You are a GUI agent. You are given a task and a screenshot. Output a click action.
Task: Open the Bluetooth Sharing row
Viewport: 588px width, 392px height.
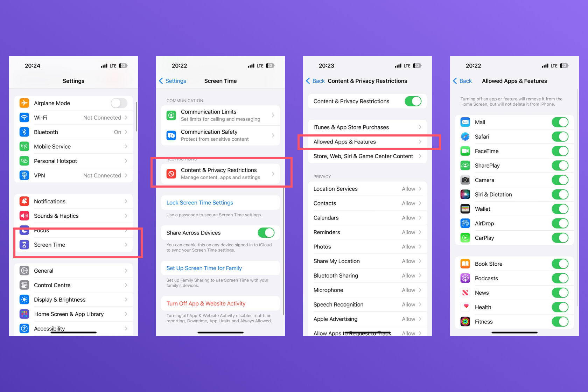(367, 275)
